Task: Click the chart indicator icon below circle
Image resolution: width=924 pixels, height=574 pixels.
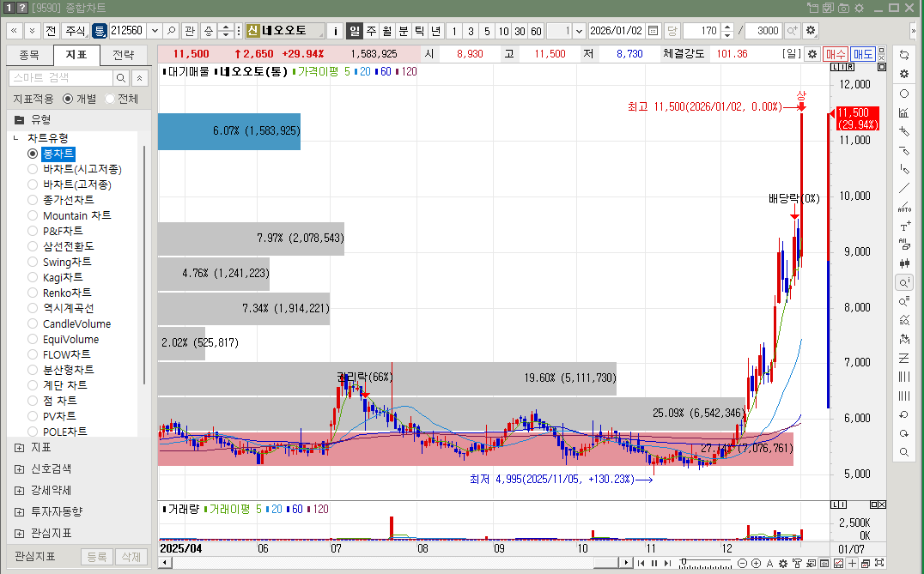Action: [904, 112]
